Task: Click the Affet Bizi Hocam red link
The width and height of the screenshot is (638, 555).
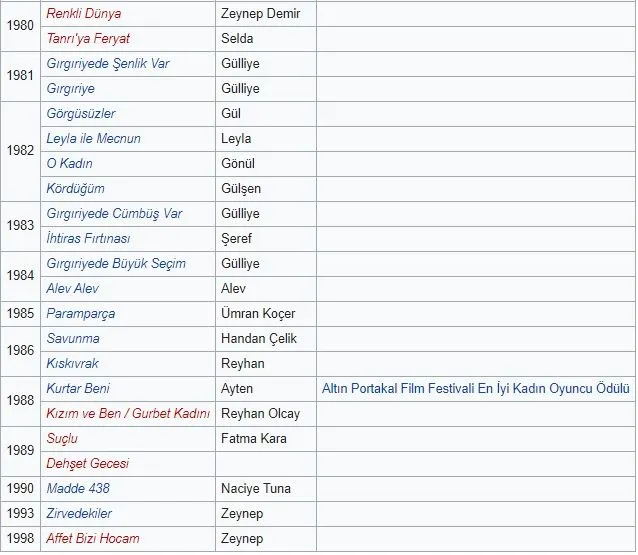Action: coord(93,539)
